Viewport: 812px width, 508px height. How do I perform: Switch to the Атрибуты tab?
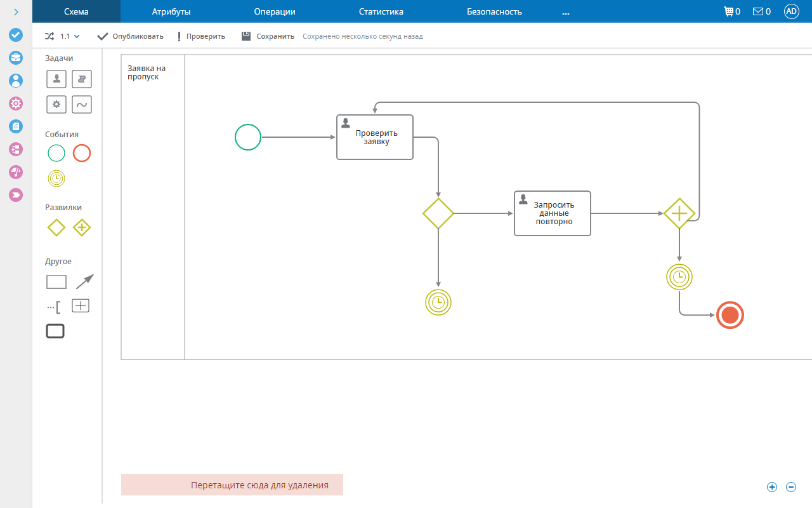171,11
